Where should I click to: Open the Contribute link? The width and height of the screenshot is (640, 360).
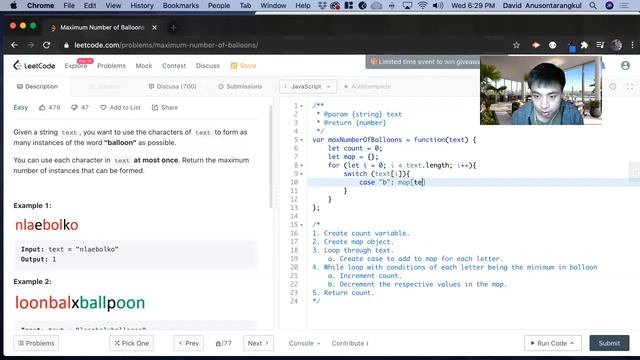coord(350,343)
